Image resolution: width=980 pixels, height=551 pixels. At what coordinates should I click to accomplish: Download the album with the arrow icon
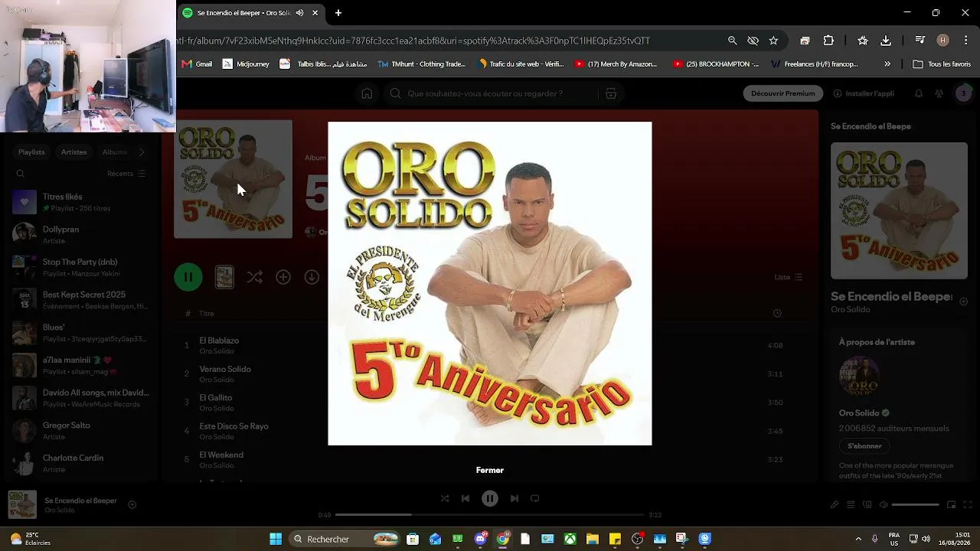click(312, 277)
